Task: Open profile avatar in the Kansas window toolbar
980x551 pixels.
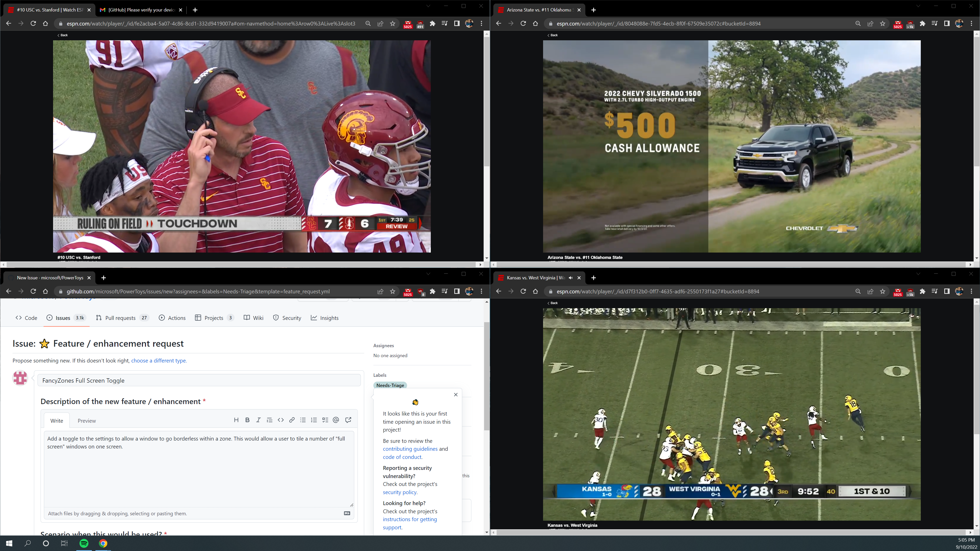Action: click(x=959, y=291)
